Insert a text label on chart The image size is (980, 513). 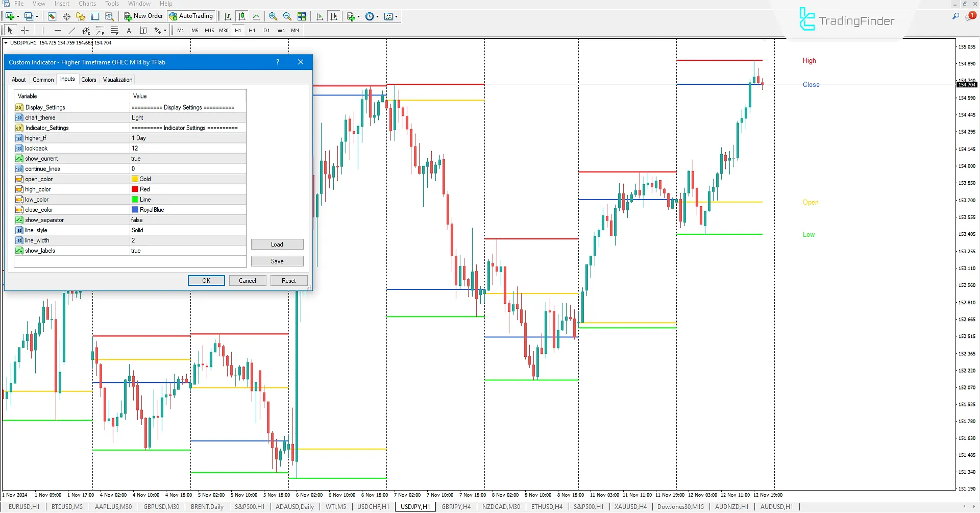[143, 30]
